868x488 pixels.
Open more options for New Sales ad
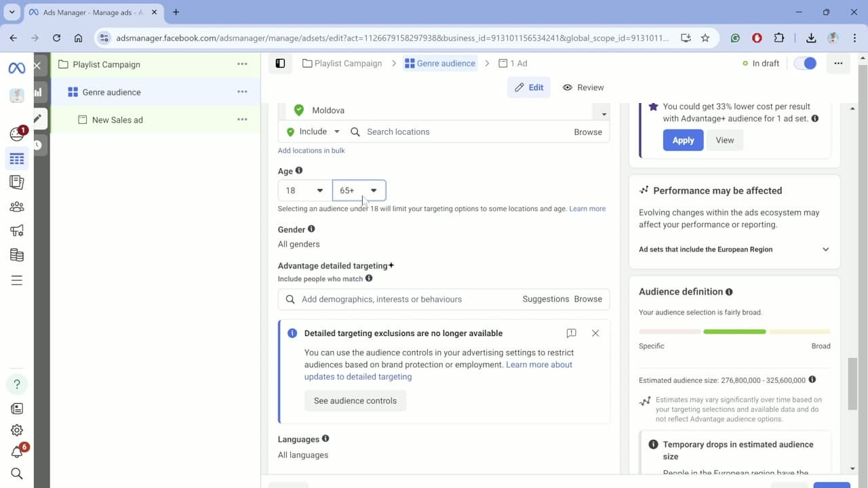pyautogui.click(x=242, y=119)
